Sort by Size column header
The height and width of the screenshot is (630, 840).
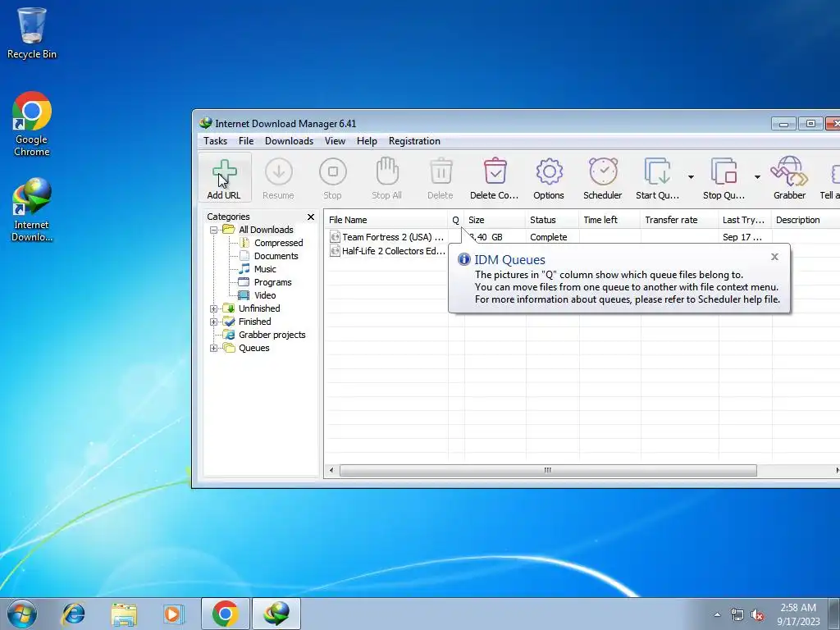[x=495, y=220]
